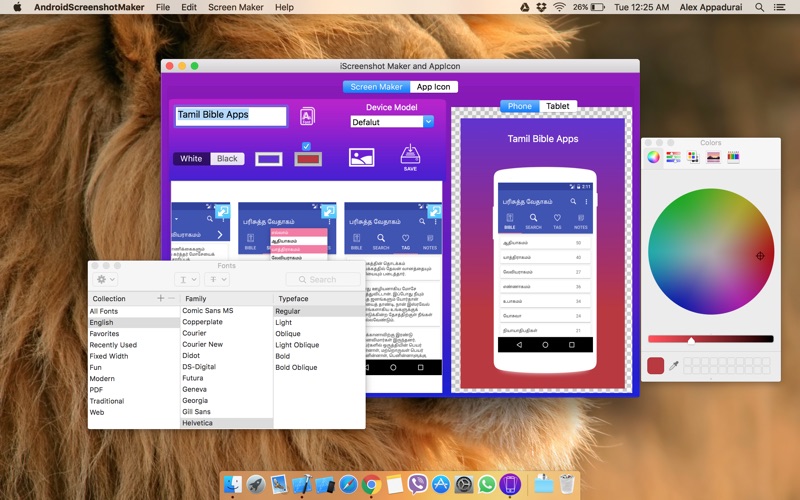Choose the color sliders picker in Colors
The height and width of the screenshot is (500, 800).
(673, 157)
